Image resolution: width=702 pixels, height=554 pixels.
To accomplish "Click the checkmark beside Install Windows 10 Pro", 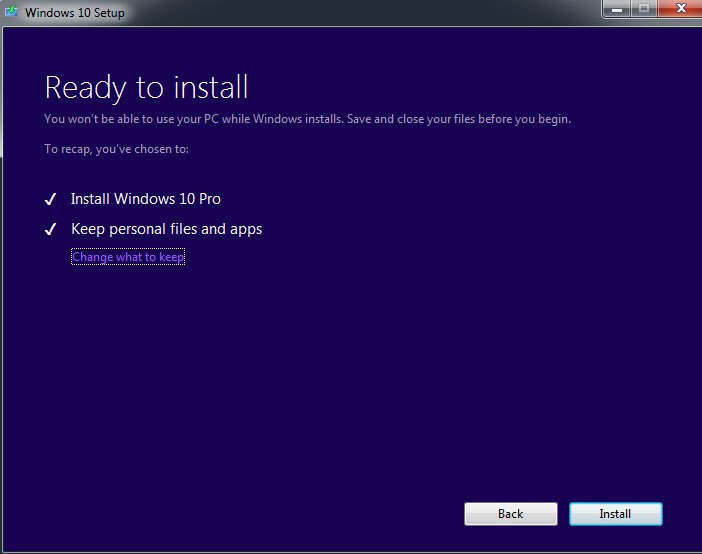I will tap(50, 199).
